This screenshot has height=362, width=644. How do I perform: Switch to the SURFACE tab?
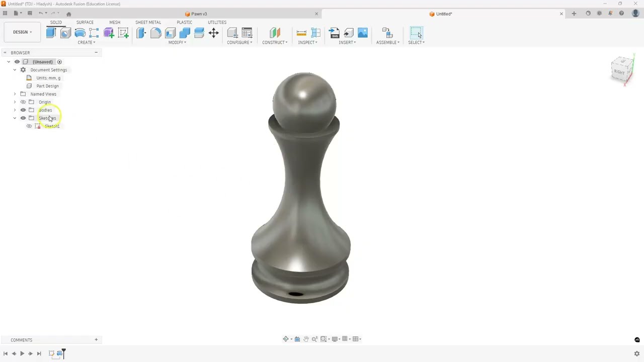[x=85, y=22]
